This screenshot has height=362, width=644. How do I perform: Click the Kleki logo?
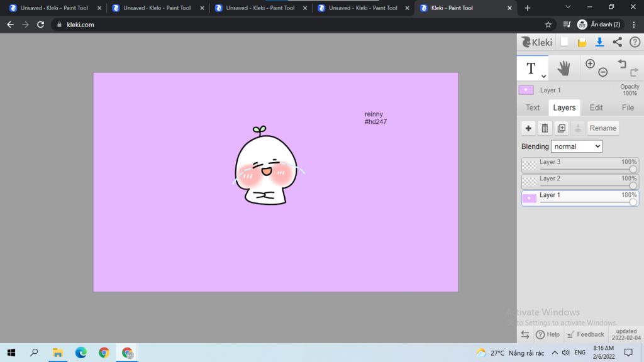click(x=536, y=42)
